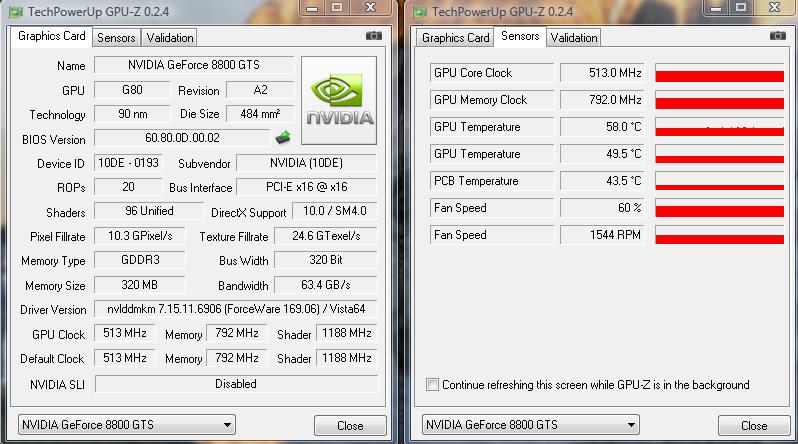Click Bus Interface value PCI-E x16 @ x16
Image resolution: width=798 pixels, height=444 pixels.
pyautogui.click(x=307, y=187)
